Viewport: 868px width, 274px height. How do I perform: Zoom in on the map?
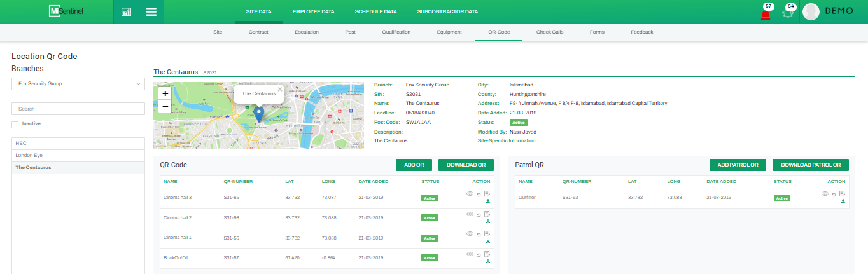[165, 93]
